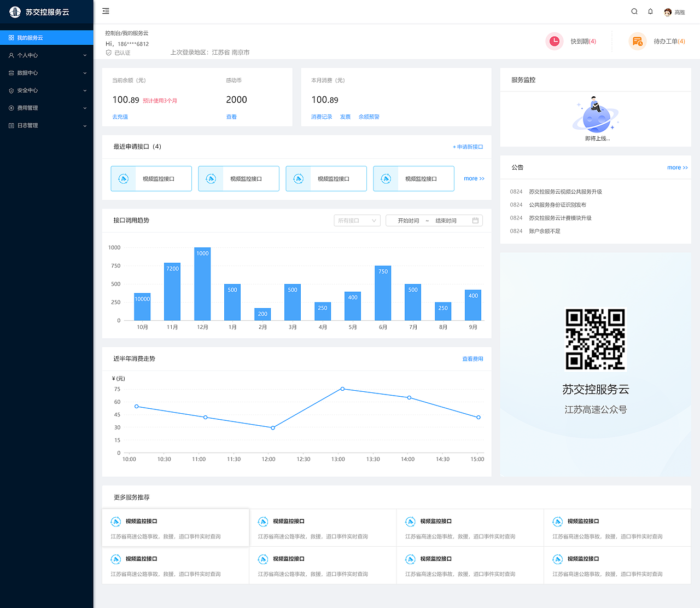Image resolution: width=700 pixels, height=608 pixels.
Task: Expand 个人中心 submenu chevron
Action: click(x=85, y=55)
